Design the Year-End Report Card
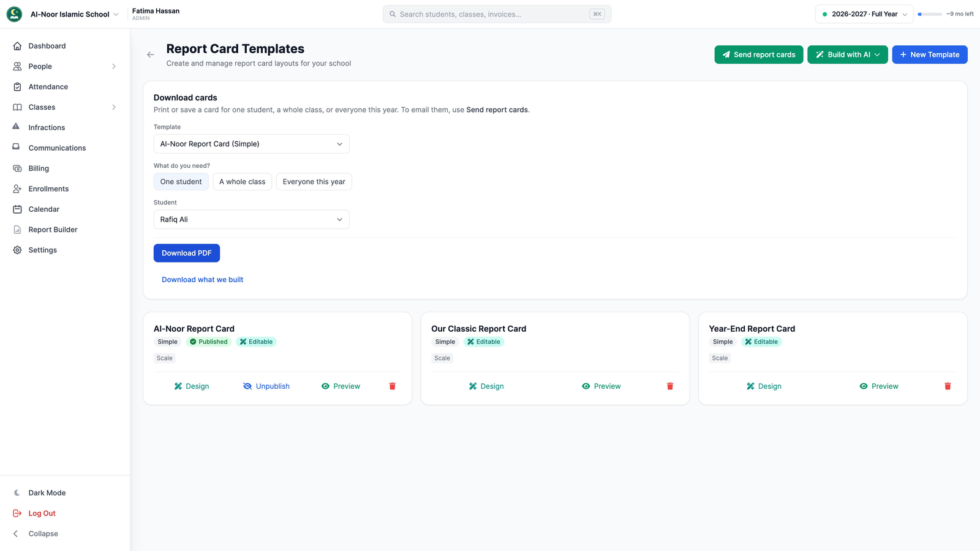 click(x=764, y=386)
